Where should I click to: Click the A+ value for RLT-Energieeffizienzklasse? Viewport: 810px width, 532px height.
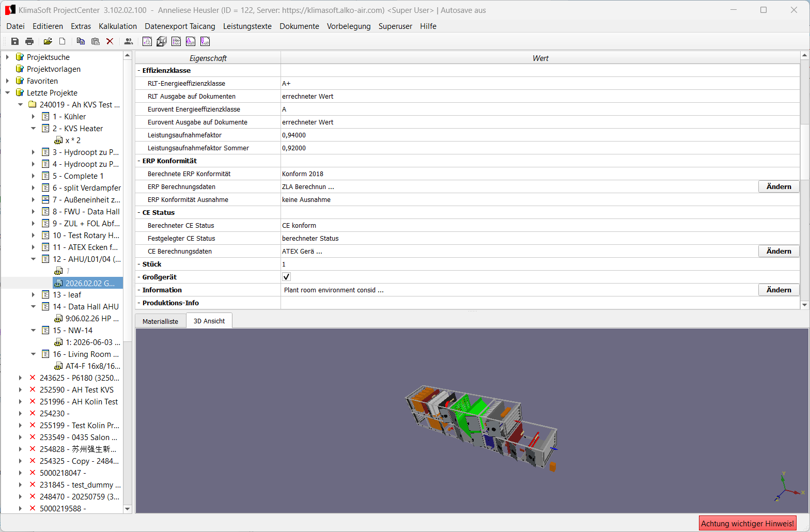pyautogui.click(x=286, y=83)
